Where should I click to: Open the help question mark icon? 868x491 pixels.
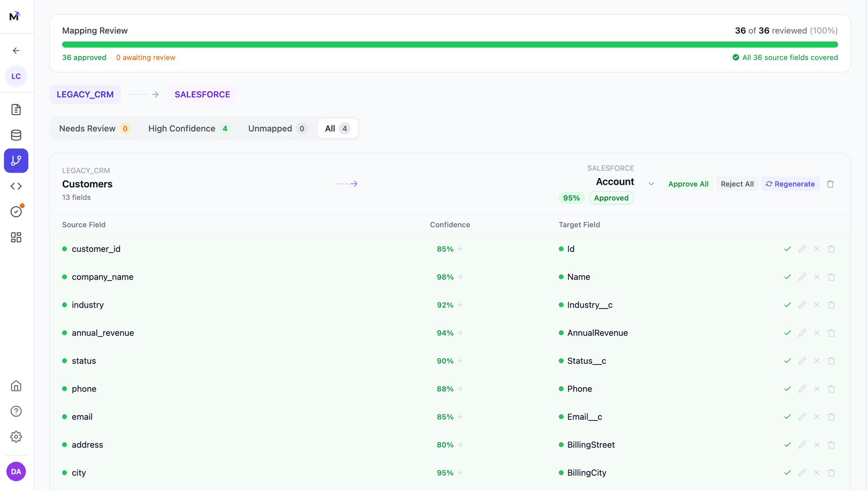point(16,411)
